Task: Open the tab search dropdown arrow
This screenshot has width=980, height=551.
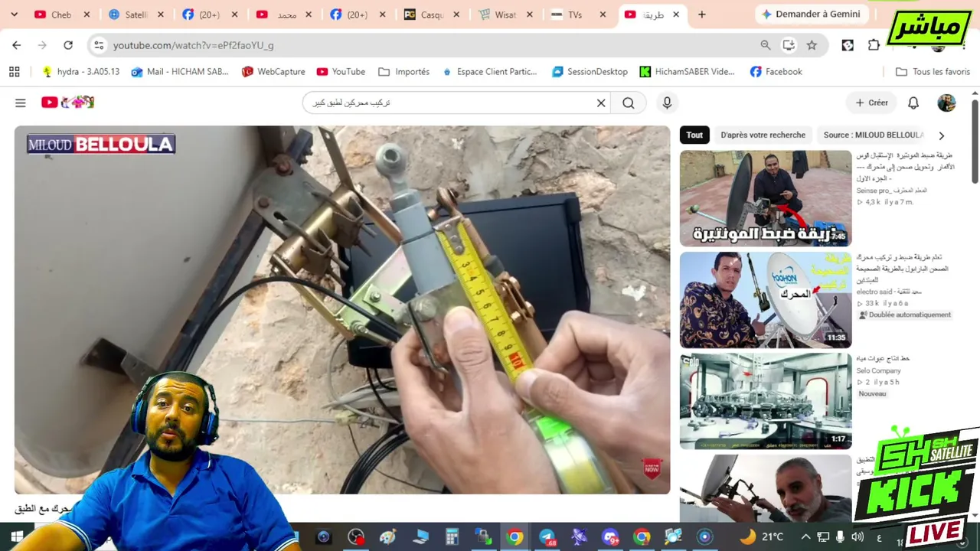Action: coord(14,15)
